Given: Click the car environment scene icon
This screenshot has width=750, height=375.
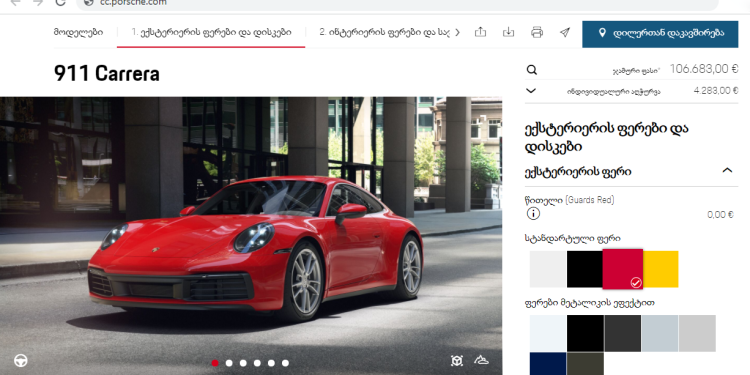Looking at the screenshot, I should point(481,360).
